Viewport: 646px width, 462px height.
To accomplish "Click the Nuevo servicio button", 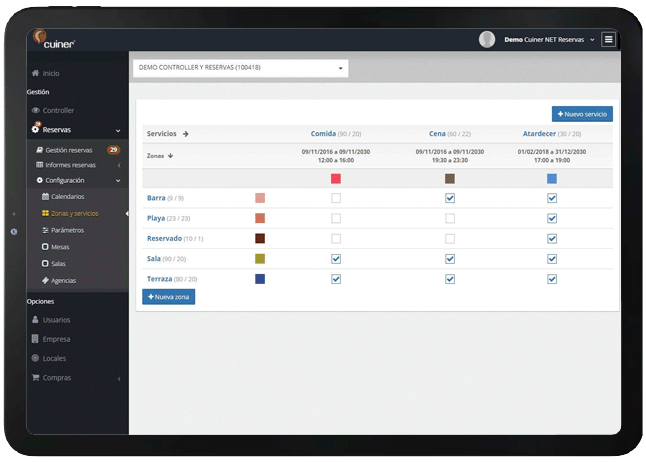I will pos(582,114).
